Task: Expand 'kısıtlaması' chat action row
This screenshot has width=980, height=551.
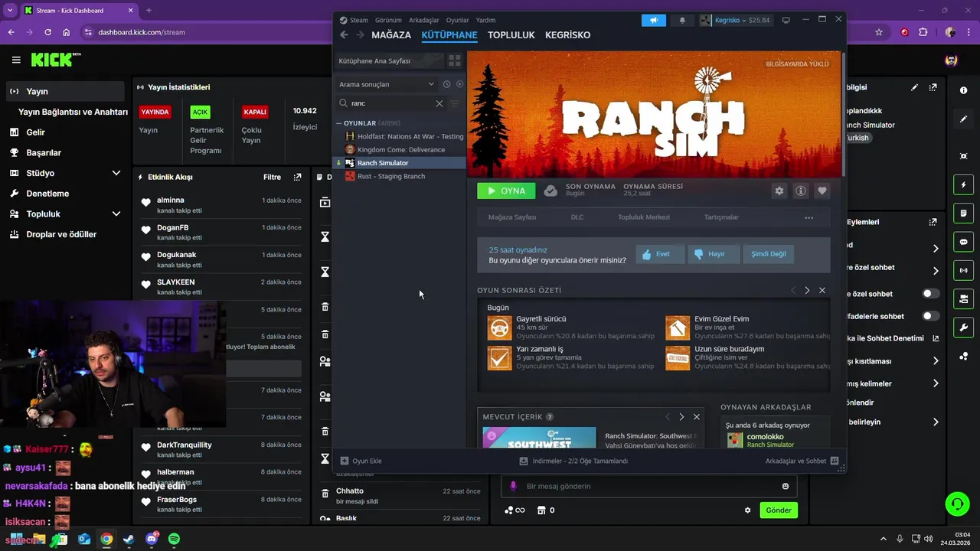Action: [936, 361]
